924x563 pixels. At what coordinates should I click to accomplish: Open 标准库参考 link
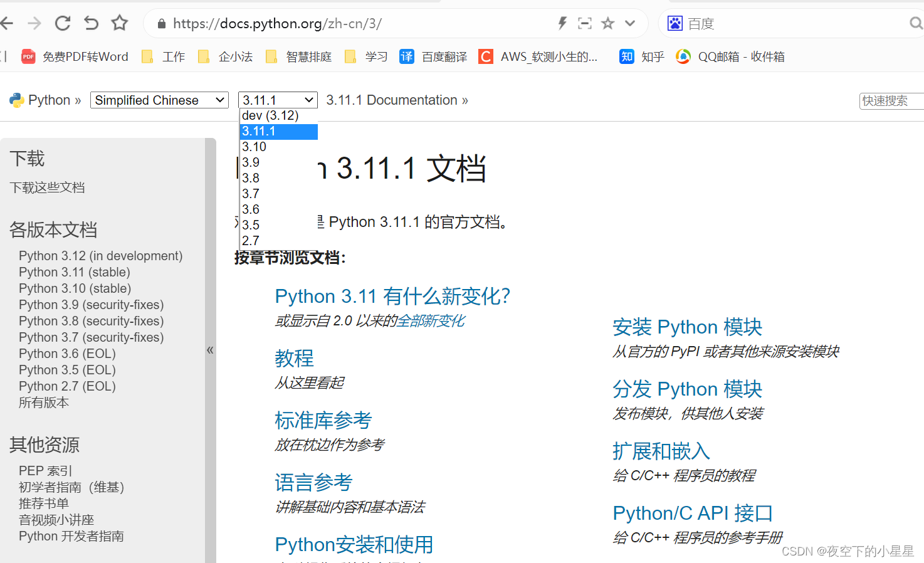click(x=323, y=420)
